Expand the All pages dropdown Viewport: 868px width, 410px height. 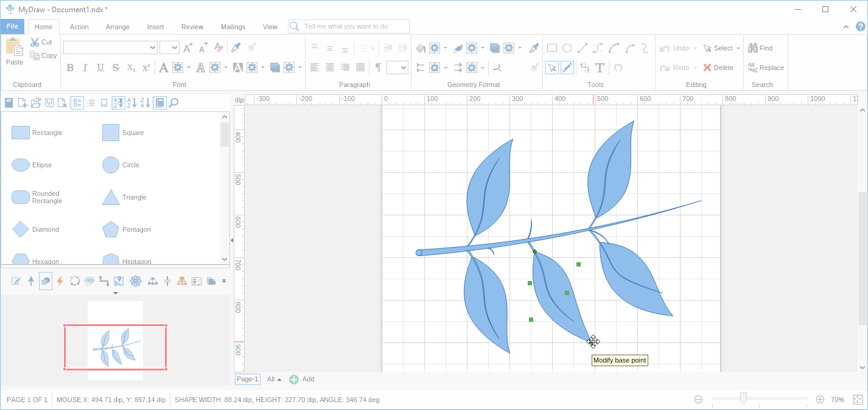[x=275, y=379]
